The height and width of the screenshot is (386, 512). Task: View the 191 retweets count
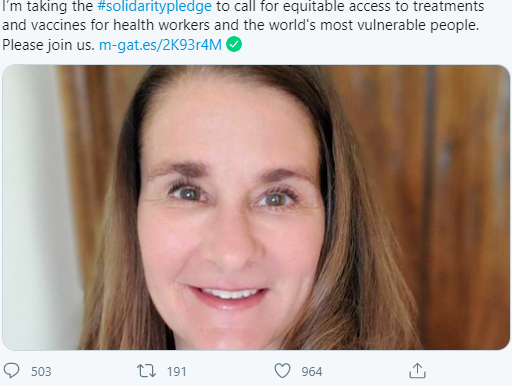point(177,372)
